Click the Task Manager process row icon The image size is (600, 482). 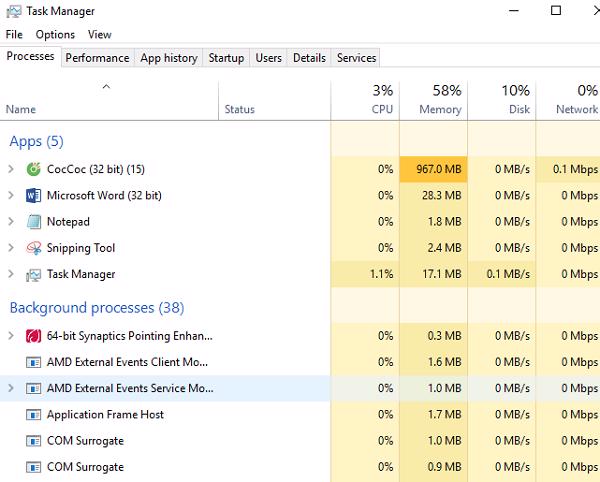(x=33, y=275)
